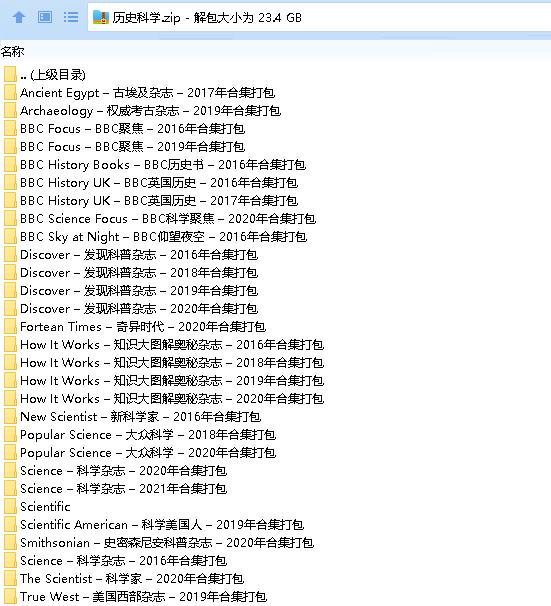Select New Scientist 2016 folder
This screenshot has width=551, height=606.
(141, 417)
